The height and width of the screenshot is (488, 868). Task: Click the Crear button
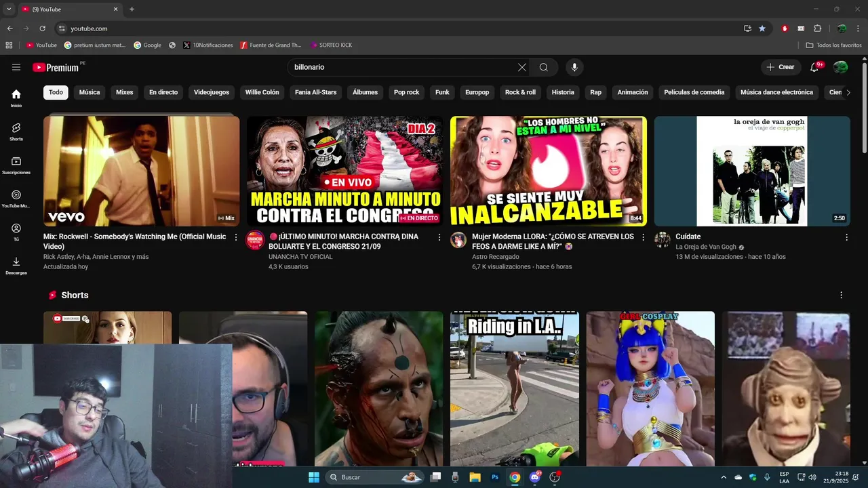click(781, 67)
